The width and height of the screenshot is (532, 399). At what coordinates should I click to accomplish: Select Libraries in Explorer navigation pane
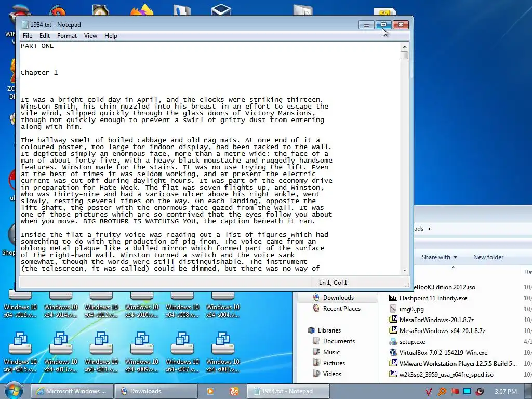(329, 330)
